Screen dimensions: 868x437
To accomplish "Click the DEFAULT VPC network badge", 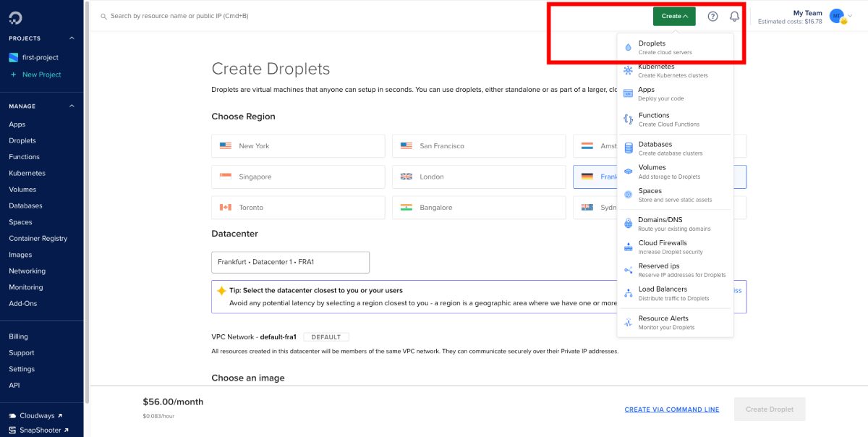I will point(326,337).
